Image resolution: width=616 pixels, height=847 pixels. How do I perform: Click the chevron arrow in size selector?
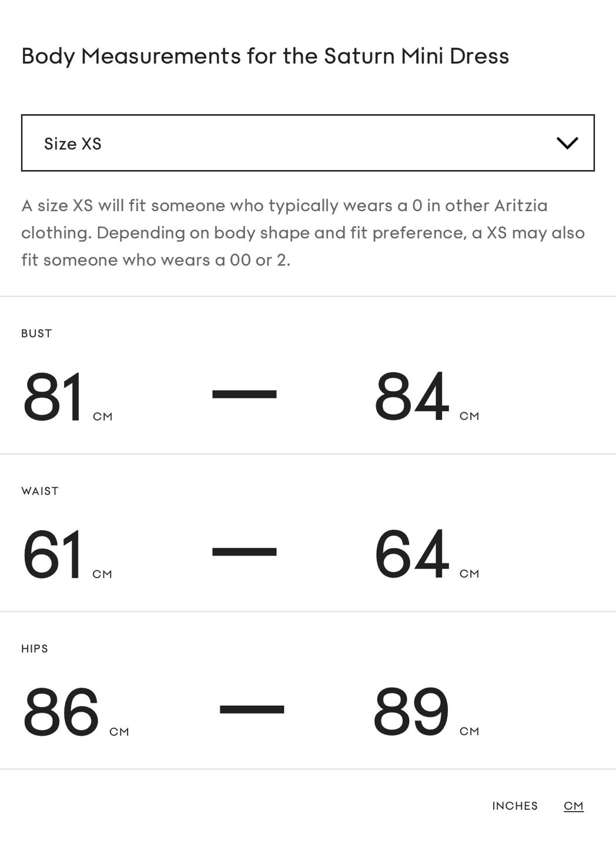click(x=567, y=143)
